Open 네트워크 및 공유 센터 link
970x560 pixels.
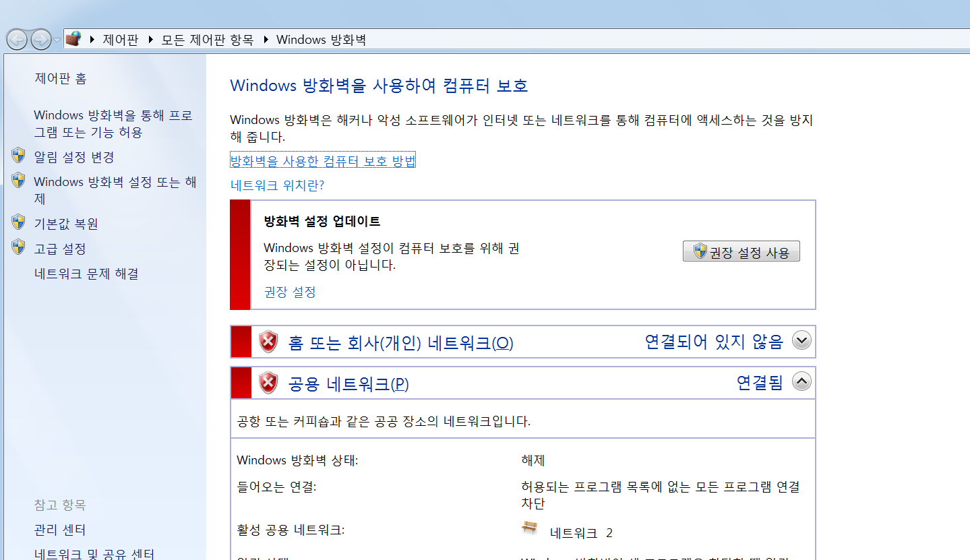point(94,554)
